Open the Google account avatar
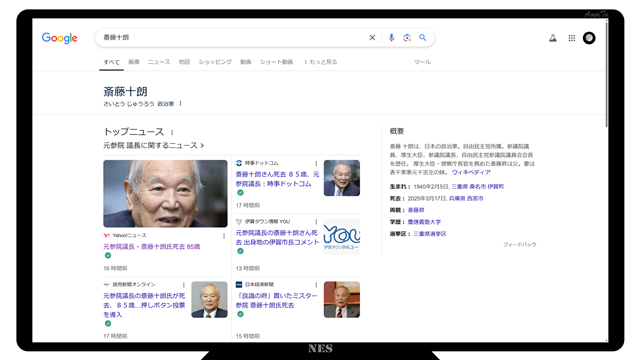 [x=589, y=38]
